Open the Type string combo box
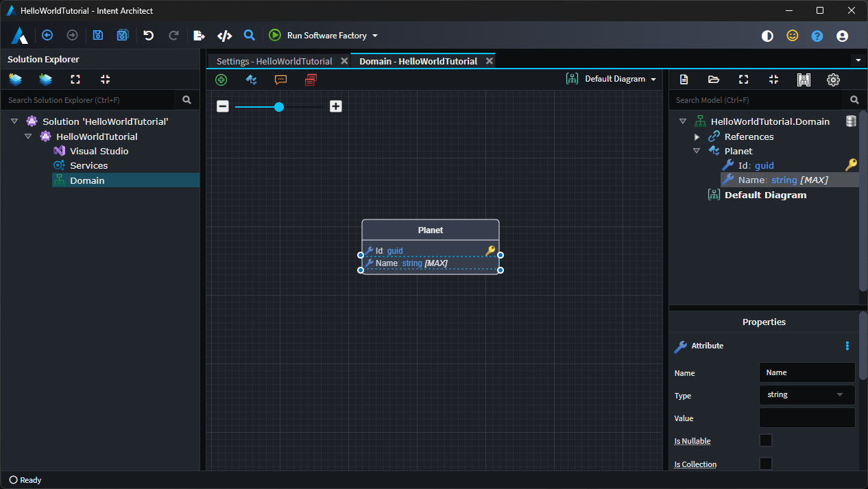868x489 pixels. pos(807,394)
